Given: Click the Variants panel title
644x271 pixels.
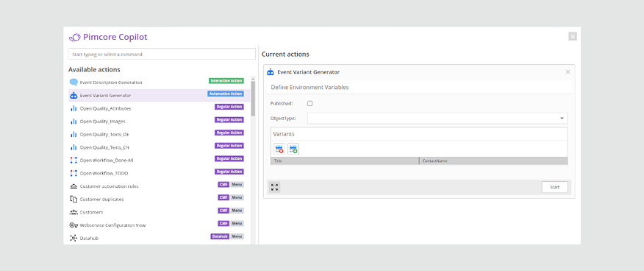Looking at the screenshot, I should [284, 134].
